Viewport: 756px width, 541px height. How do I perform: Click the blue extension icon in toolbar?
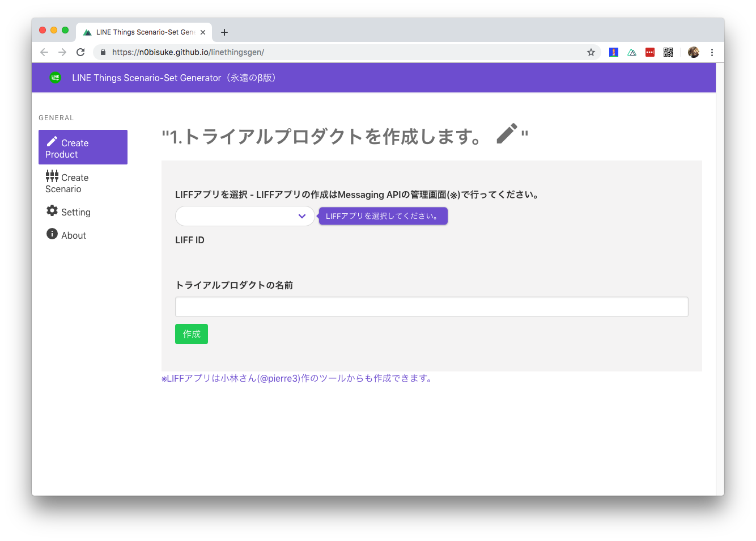point(614,52)
